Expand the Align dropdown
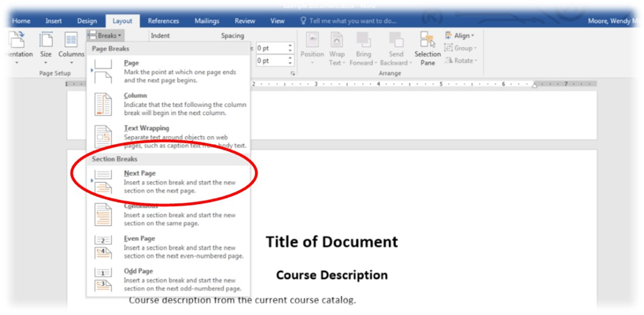 461,35
